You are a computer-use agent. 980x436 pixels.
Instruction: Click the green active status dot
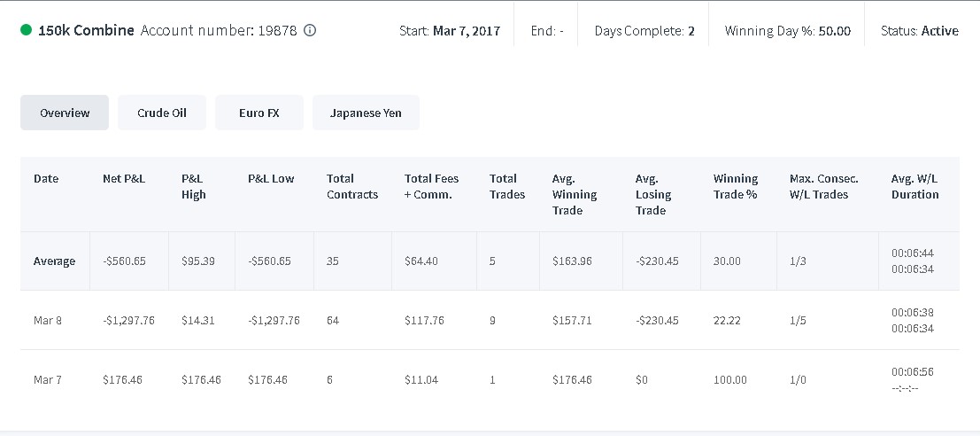tap(27, 29)
